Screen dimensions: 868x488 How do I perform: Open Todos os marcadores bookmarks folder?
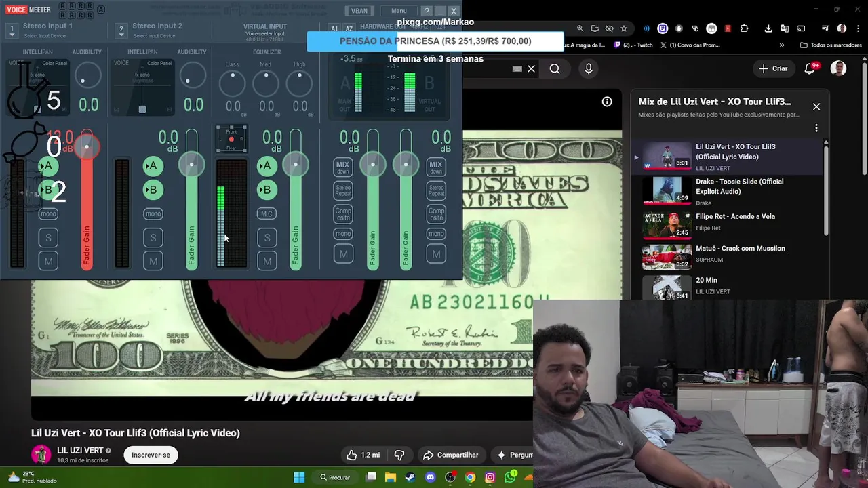point(831,45)
